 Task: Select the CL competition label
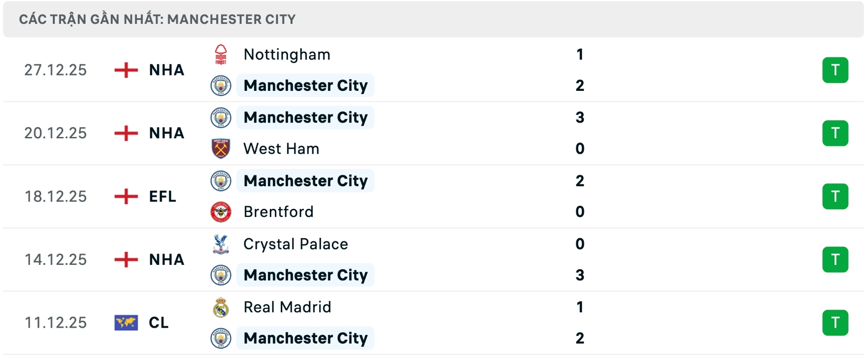pos(159,322)
